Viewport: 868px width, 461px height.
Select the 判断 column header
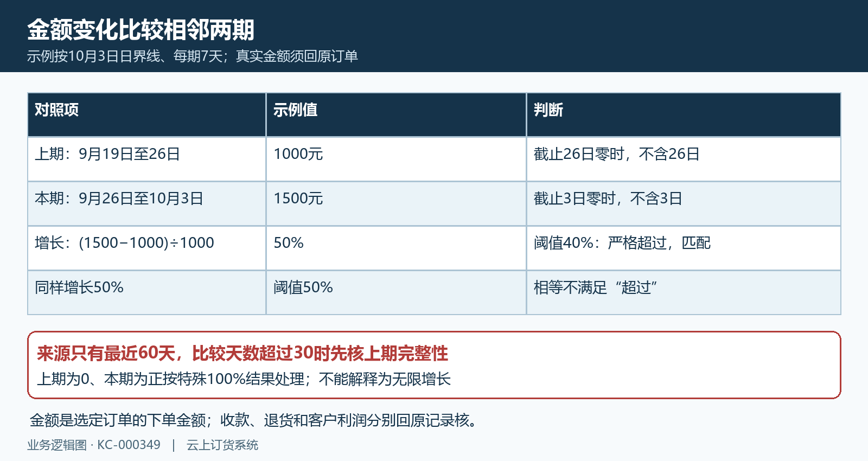click(x=684, y=115)
